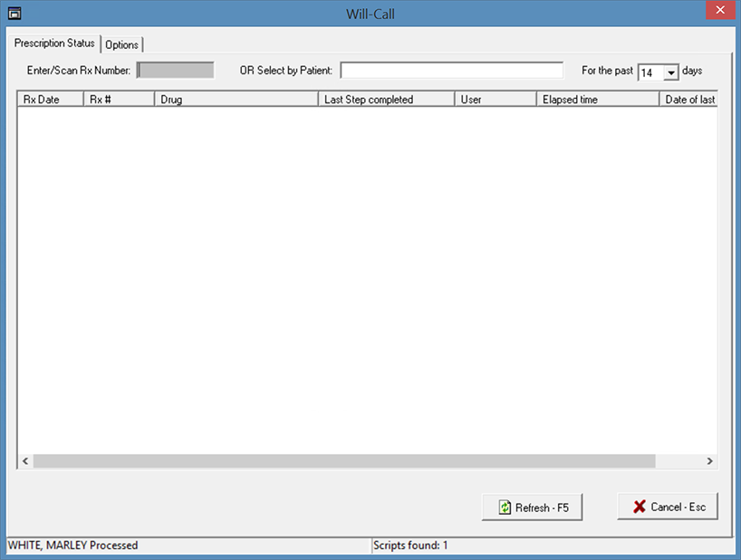Click the Date of last column header
741x560 pixels.
(x=688, y=100)
